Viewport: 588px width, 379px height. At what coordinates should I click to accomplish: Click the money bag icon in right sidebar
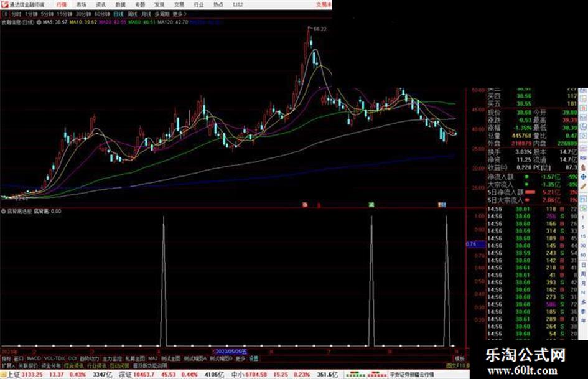(x=584, y=167)
